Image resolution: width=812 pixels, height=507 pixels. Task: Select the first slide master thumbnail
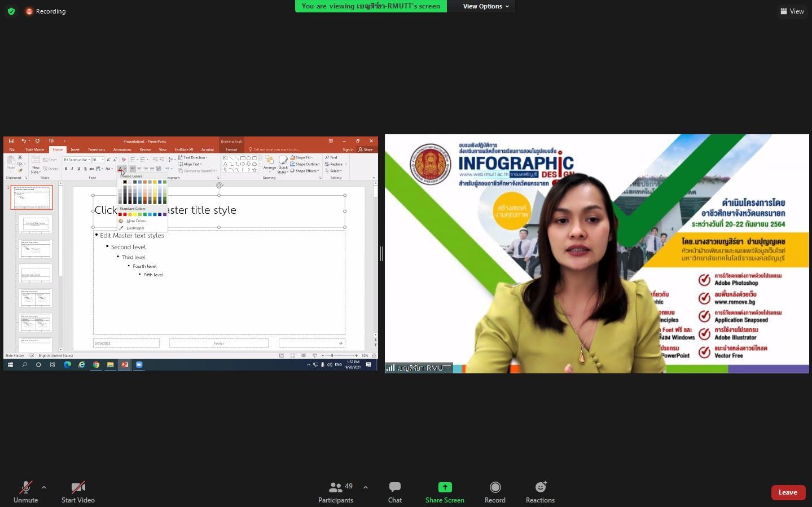pos(32,197)
